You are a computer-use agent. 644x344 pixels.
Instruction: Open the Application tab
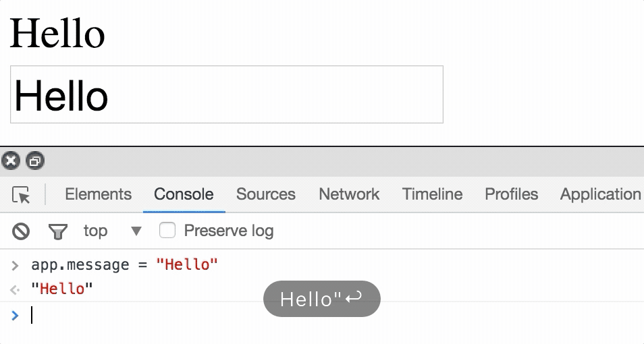[600, 194]
